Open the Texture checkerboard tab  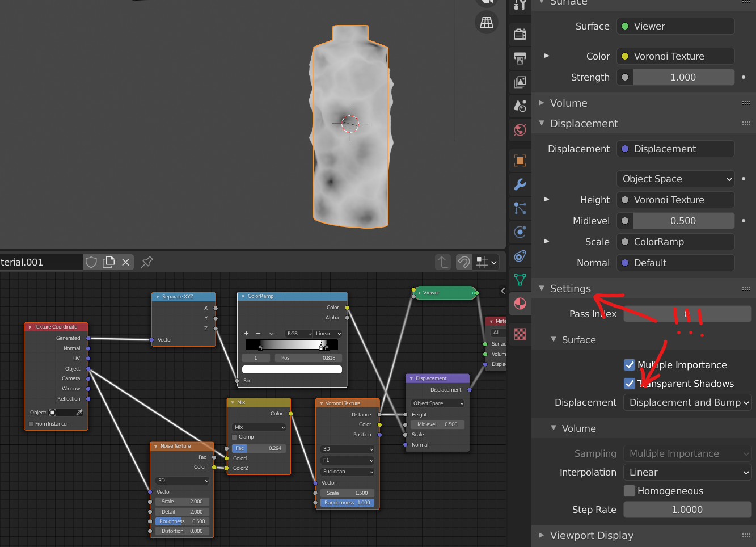click(520, 334)
